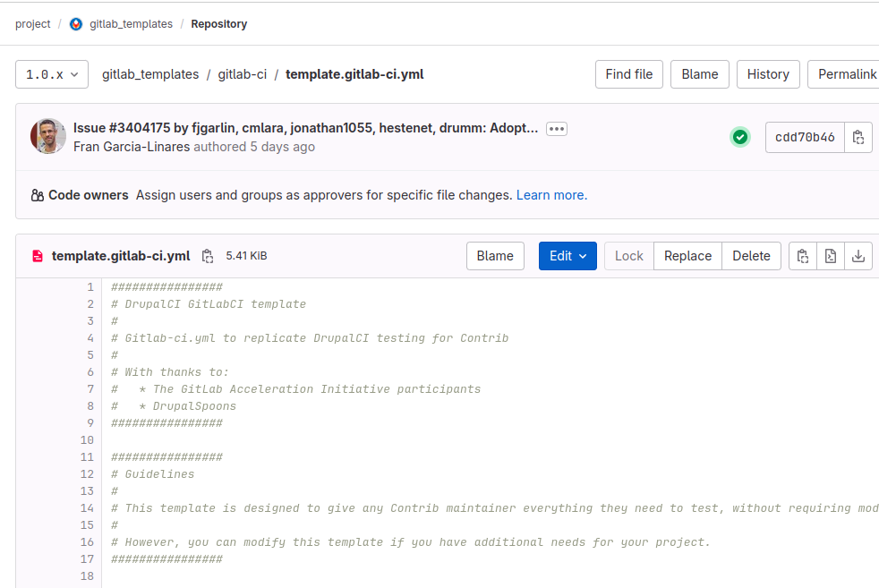Click line number 4 in the gutter
The width and height of the screenshot is (879, 588).
[x=90, y=338]
